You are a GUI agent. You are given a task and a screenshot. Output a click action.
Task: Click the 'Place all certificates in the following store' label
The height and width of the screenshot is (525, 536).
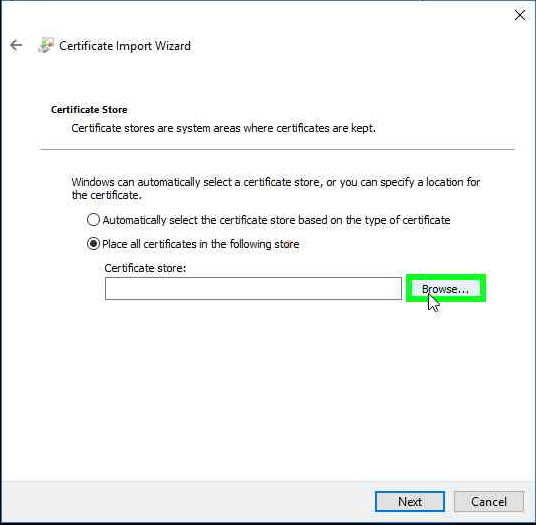pyautogui.click(x=201, y=244)
